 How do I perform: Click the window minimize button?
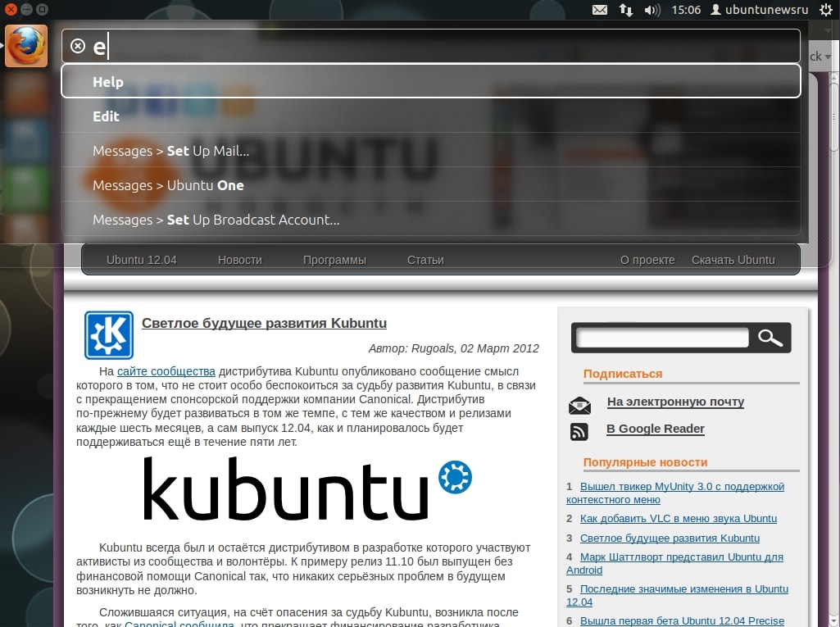[26, 9]
